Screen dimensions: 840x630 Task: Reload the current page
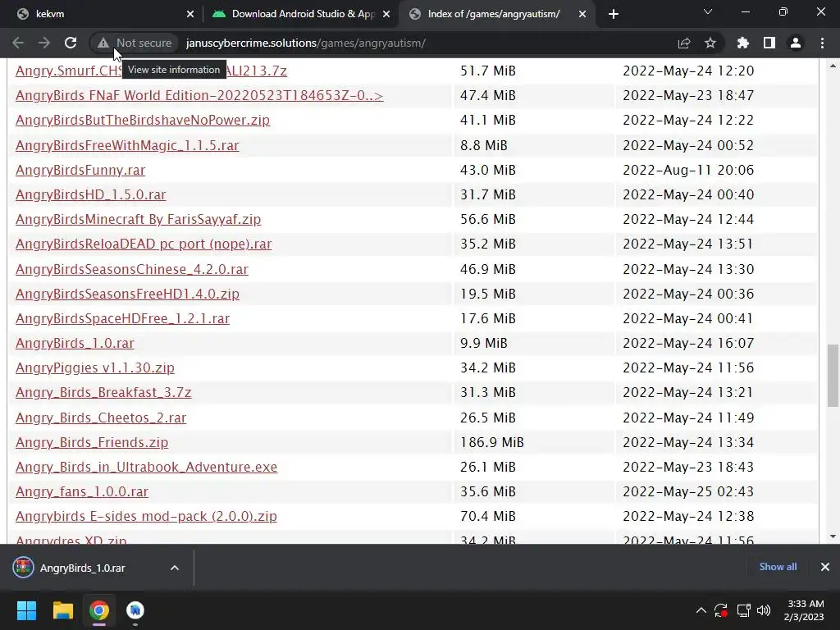[x=71, y=43]
